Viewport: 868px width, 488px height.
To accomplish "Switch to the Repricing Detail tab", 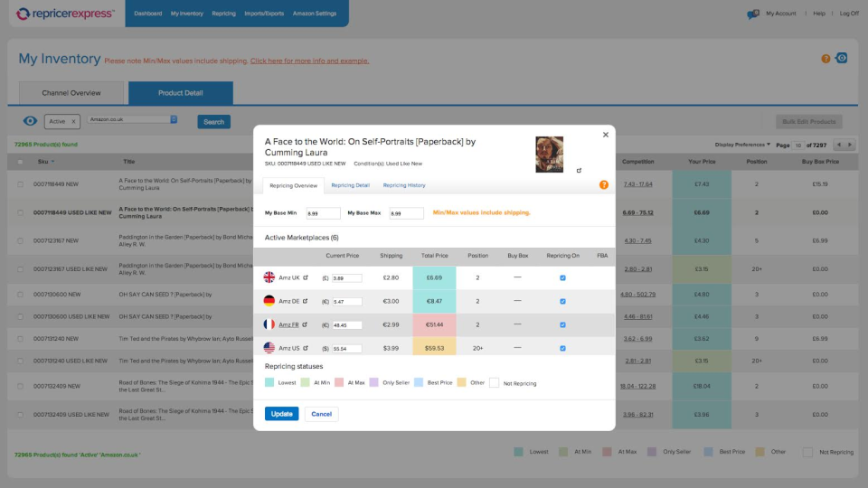I will point(350,185).
